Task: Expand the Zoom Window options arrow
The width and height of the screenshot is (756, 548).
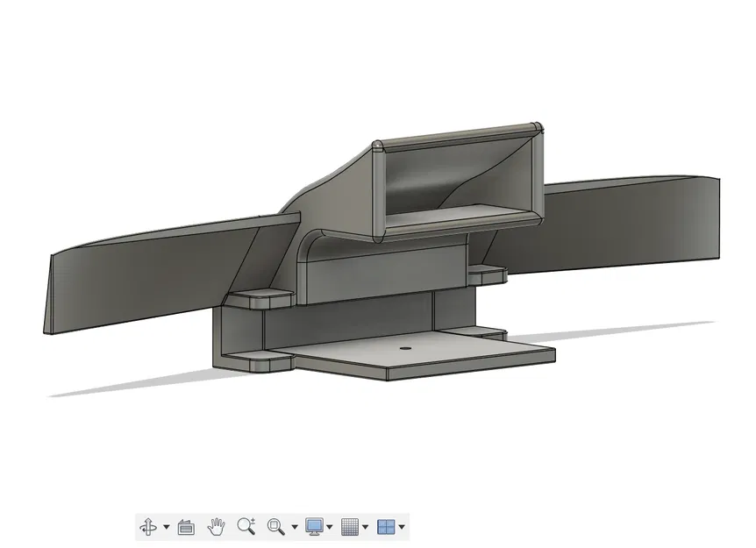Action: click(295, 527)
